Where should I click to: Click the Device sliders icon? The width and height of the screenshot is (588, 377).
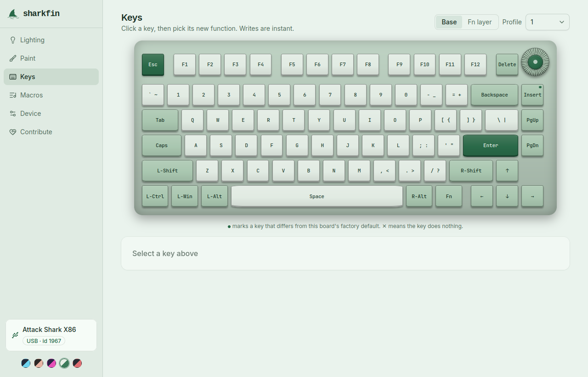pos(13,114)
